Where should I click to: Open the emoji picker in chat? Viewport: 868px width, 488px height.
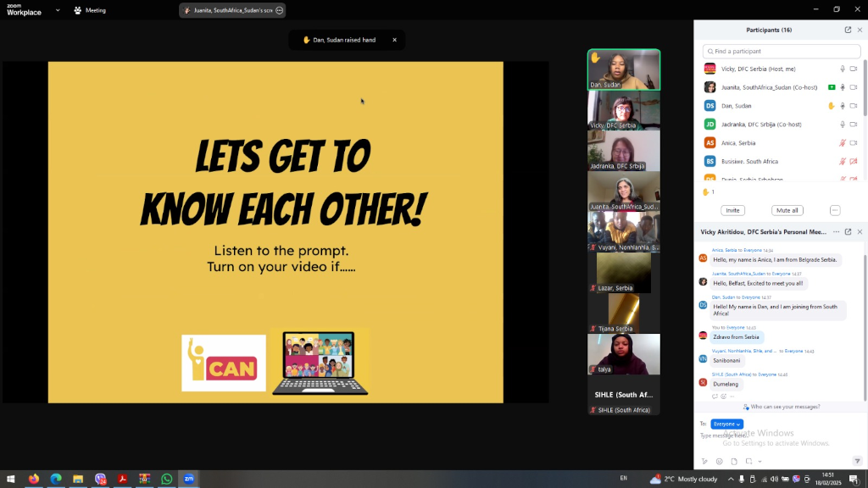[720, 462]
